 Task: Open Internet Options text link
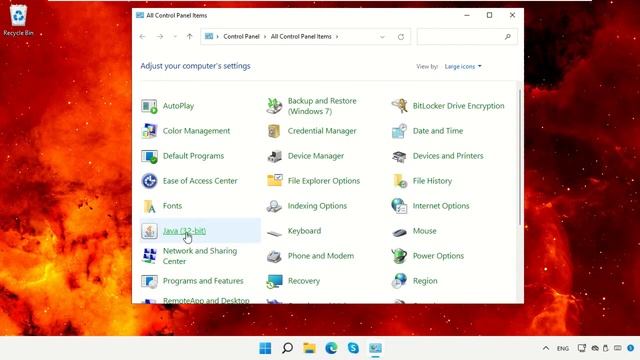441,206
